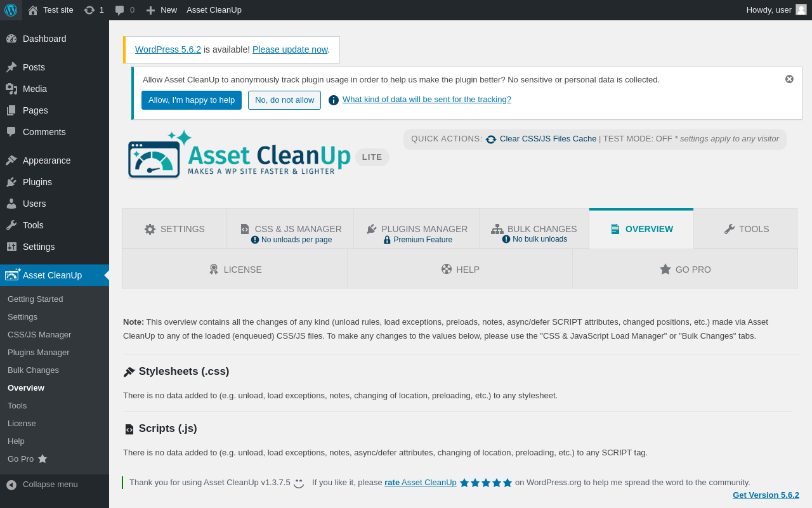Open License in sidebar submenu
Viewport: 812px width, 508px height.
click(22, 424)
